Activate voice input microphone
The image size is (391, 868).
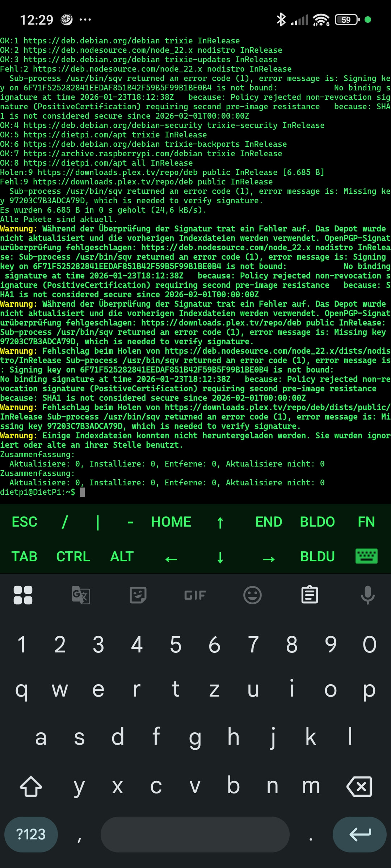(x=367, y=595)
